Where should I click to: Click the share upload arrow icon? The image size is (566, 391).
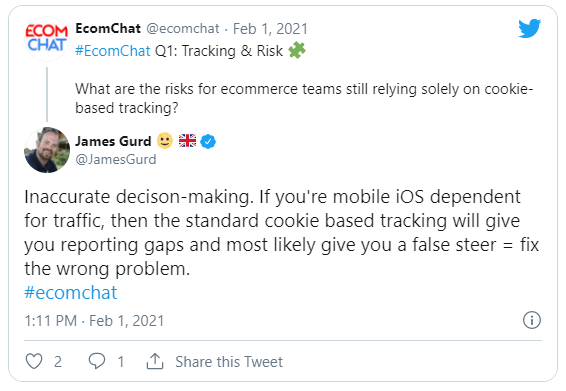pos(155,361)
